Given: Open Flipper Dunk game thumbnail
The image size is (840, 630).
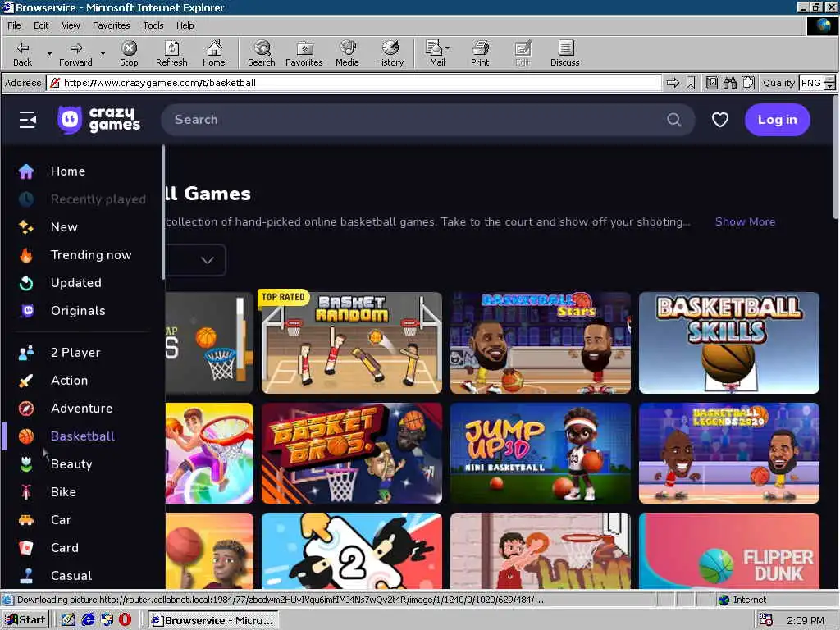Looking at the screenshot, I should click(x=728, y=550).
